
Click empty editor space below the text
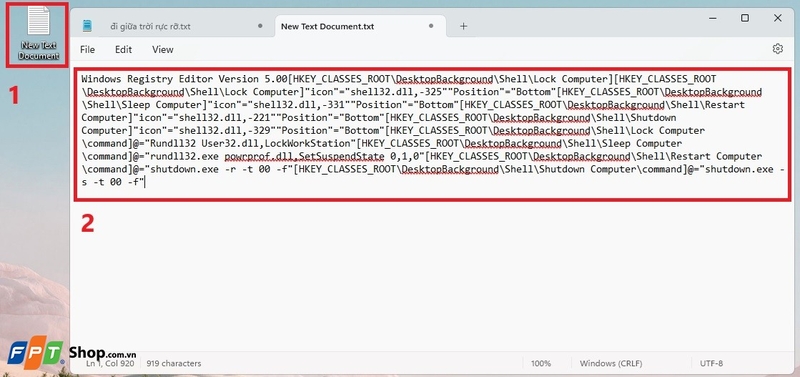[433, 281]
